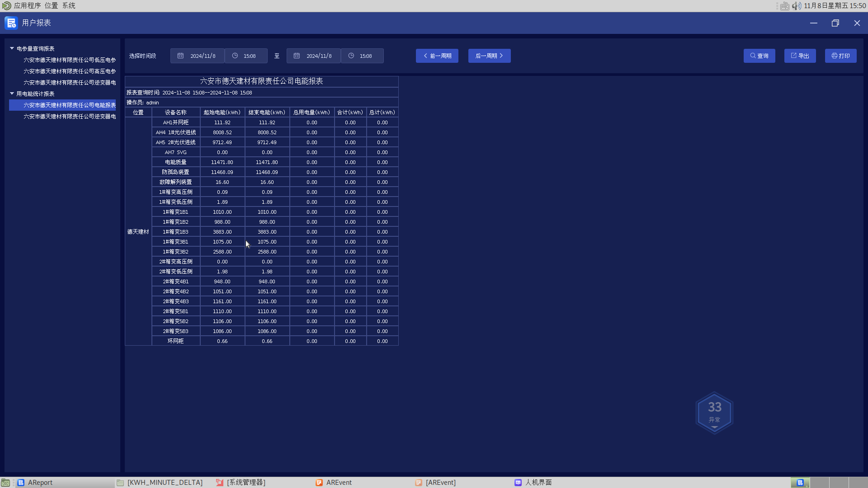The image size is (868, 488).
Task: Click clock icon in start time field
Action: click(235, 56)
